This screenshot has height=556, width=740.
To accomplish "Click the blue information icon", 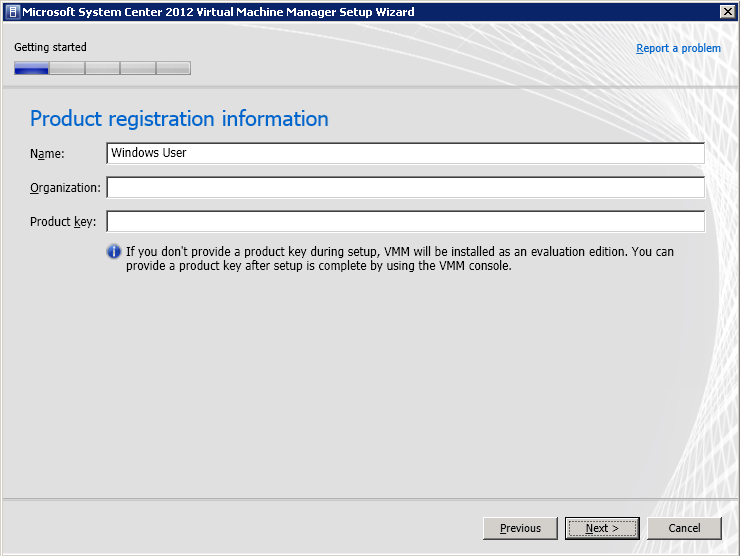I will coord(114,252).
